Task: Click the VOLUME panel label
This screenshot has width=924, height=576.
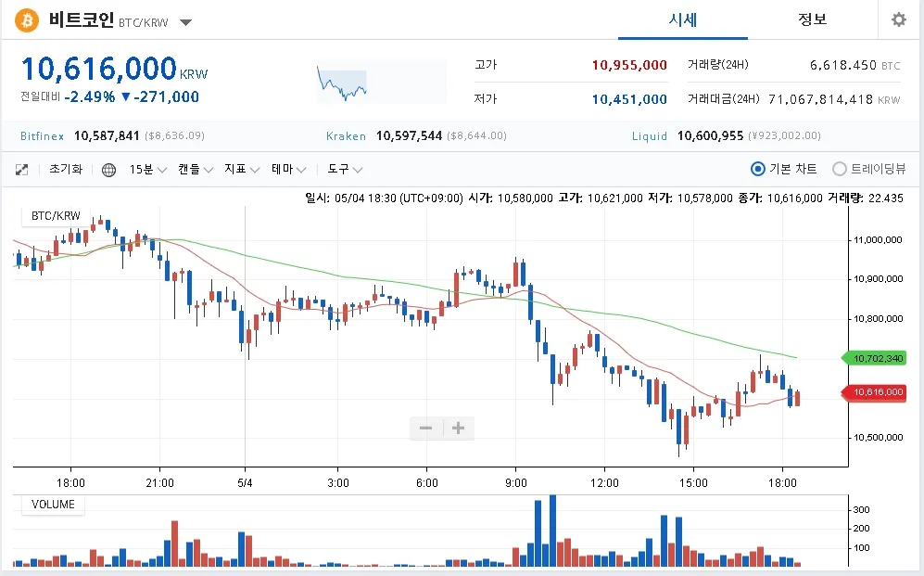Action: tap(53, 505)
